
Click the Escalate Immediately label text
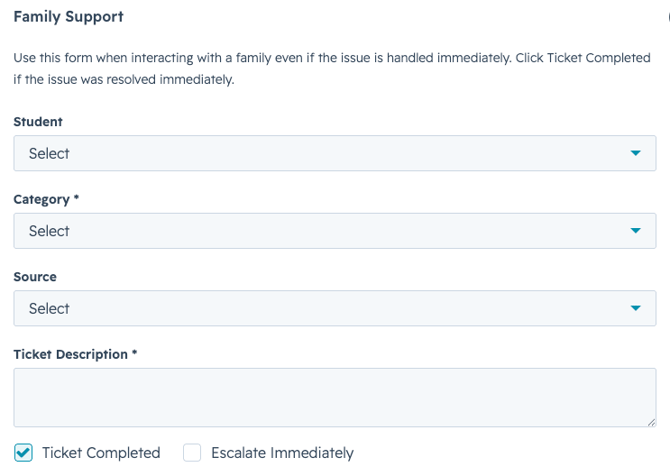point(282,453)
